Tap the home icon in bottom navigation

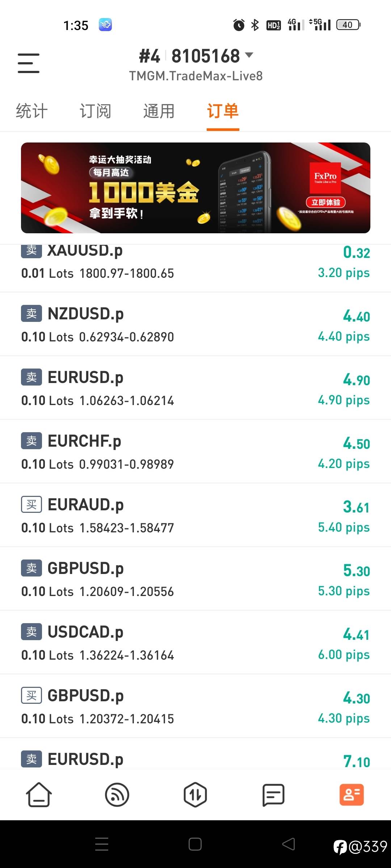coord(39,795)
